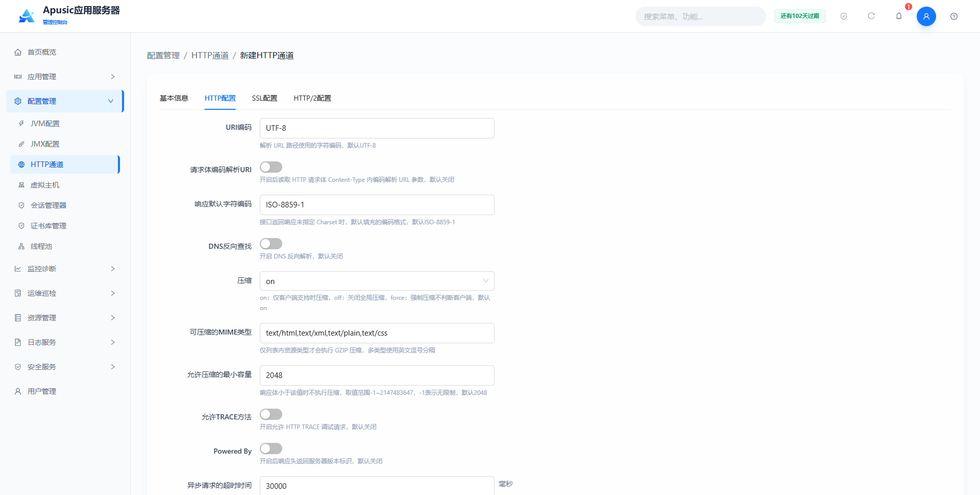Viewport: 980px width, 495px height.
Task: Open the 压缩 dropdown showing on
Action: [377, 281]
